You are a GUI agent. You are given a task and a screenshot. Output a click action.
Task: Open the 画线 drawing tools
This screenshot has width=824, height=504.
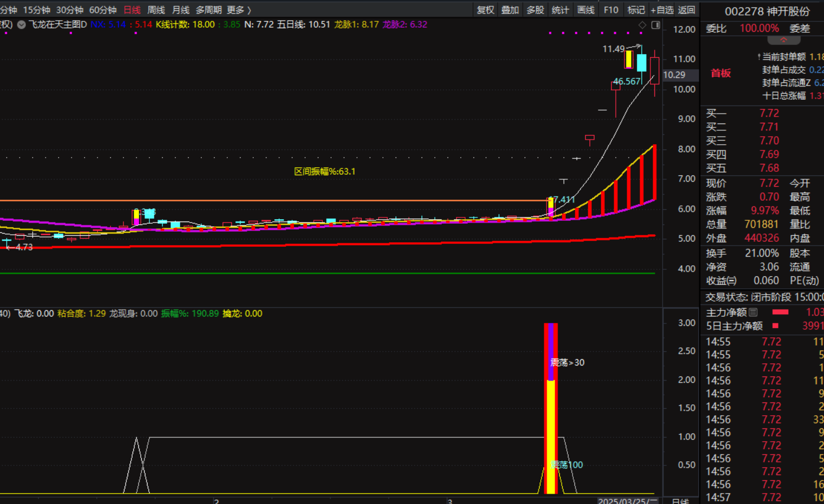586,10
